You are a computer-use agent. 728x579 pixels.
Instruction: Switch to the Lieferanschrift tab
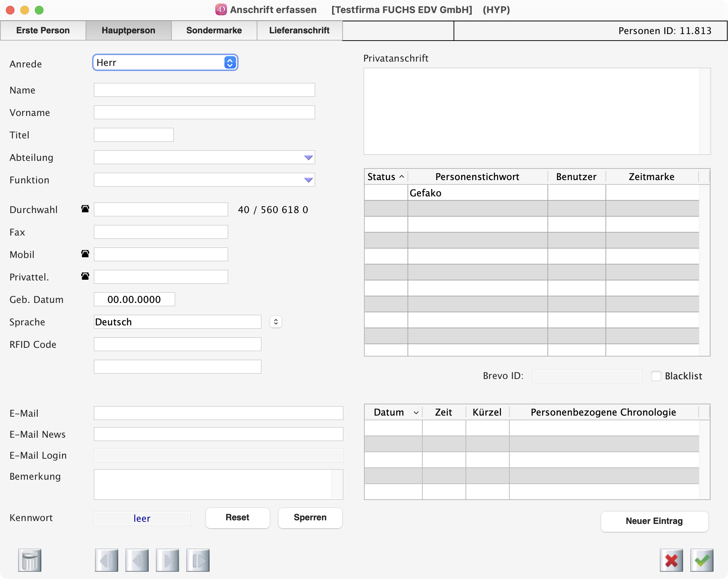[299, 30]
